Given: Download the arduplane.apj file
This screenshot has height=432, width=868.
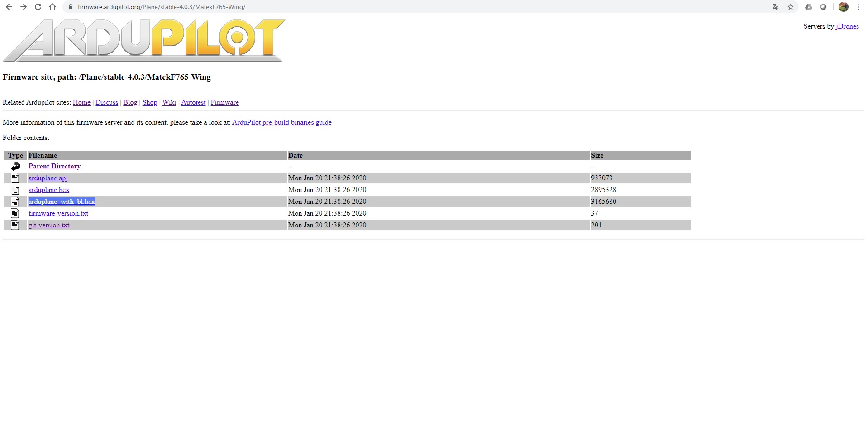Looking at the screenshot, I should click(x=48, y=178).
